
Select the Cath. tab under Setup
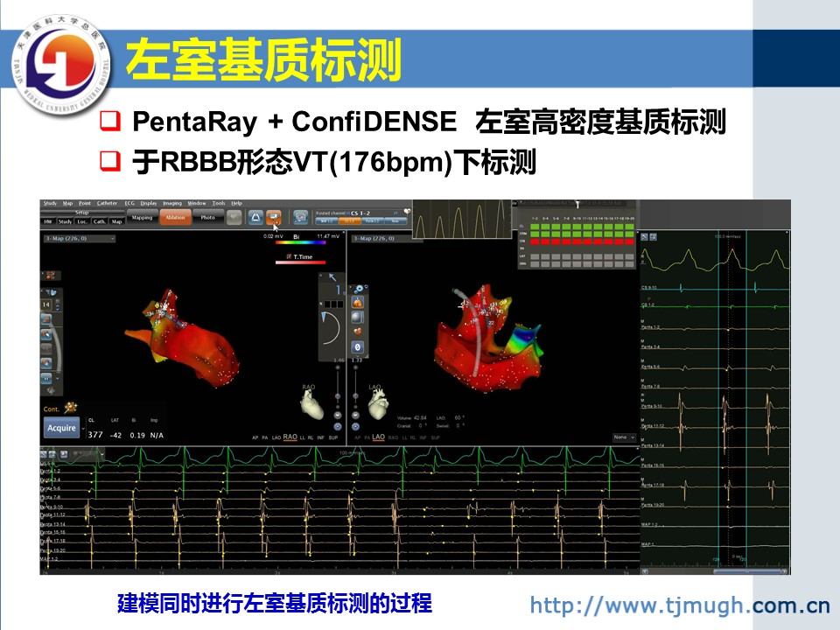pos(99,221)
